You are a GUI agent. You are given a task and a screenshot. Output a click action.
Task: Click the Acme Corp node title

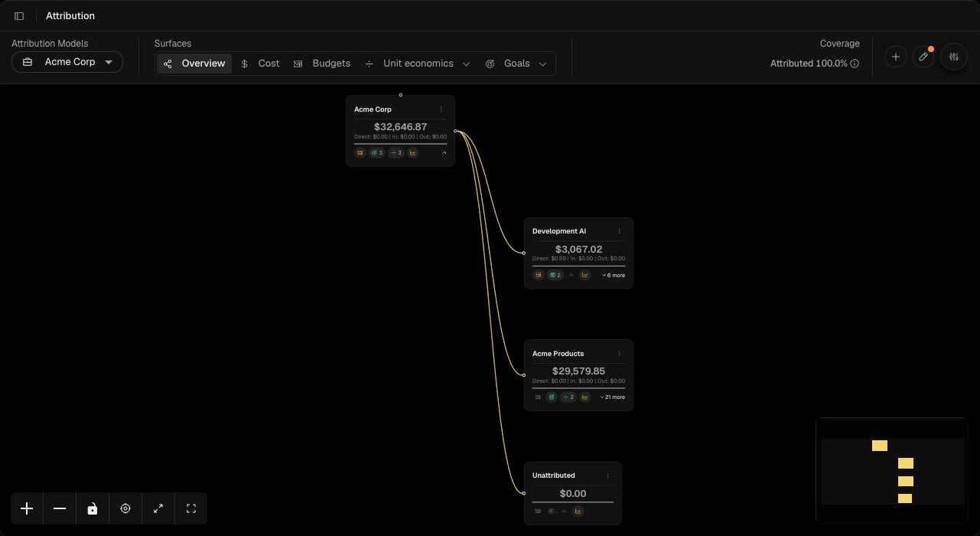(373, 109)
